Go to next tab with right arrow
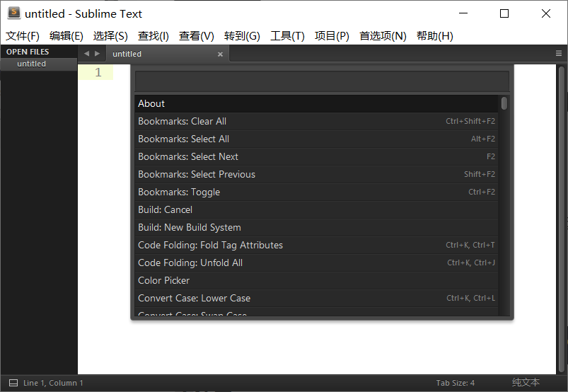Screen dimensions: 568x392 pos(97,54)
